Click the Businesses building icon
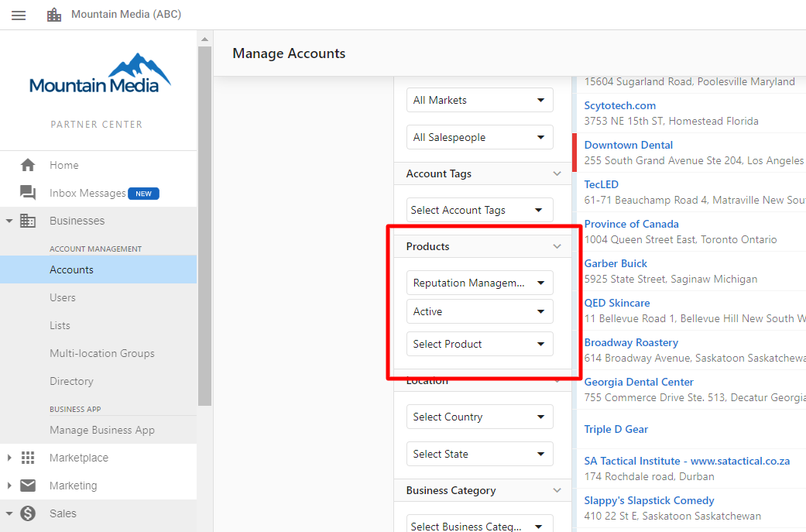This screenshot has width=806, height=532. click(28, 221)
